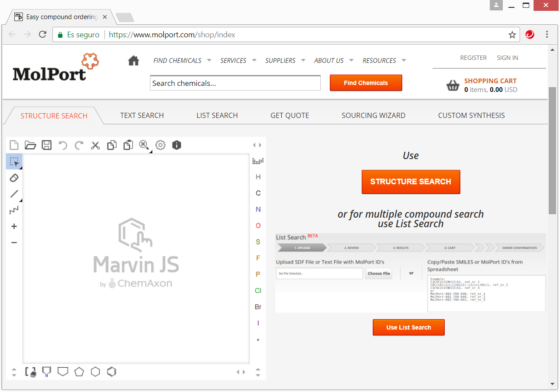The image size is (560, 392).
Task: Open the CUSTOM SYNTHESIS tab
Action: click(x=472, y=115)
